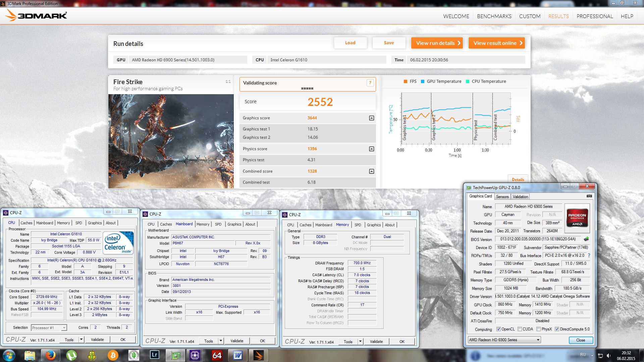644x362 pixels.
Task: Open Tools dropdown arrow in Mainboard window
Action: [220, 341]
